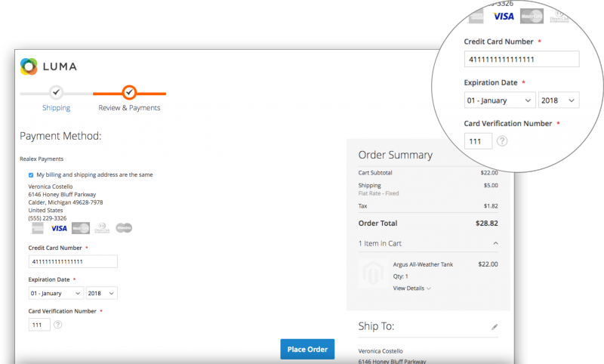Select the American Express card icon
604x364 pixels.
pyautogui.click(x=38, y=228)
